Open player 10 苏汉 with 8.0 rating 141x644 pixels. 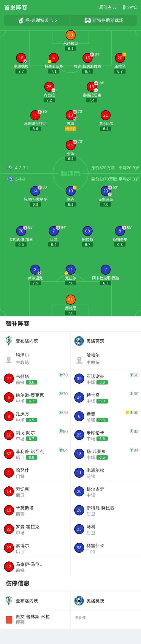point(71,115)
